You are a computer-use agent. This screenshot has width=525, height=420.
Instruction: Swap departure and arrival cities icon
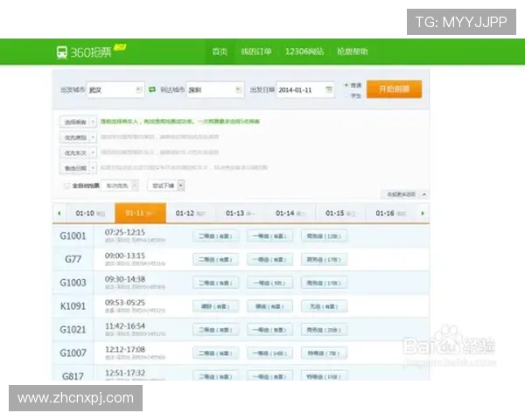(x=152, y=89)
